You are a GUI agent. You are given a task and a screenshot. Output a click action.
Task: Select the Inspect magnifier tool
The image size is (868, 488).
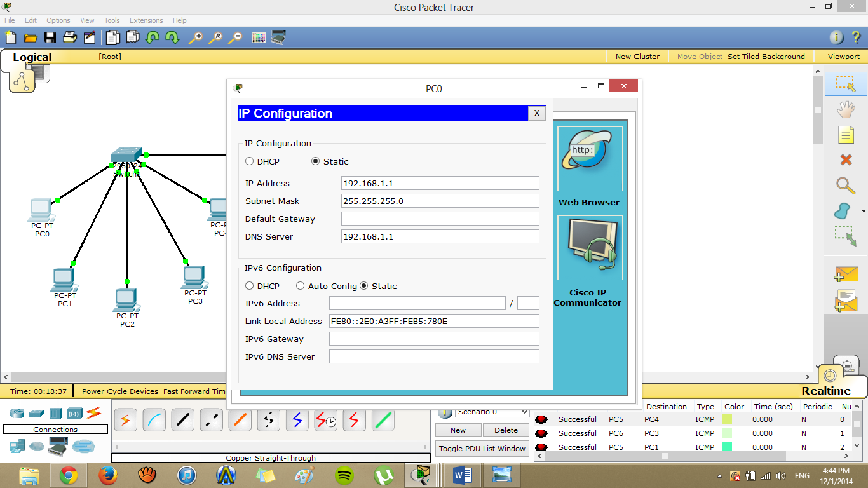pyautogui.click(x=845, y=186)
